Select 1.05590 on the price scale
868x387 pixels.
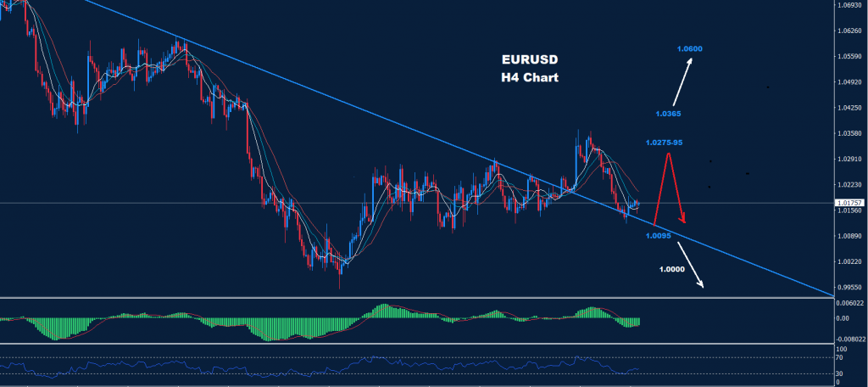(x=849, y=57)
